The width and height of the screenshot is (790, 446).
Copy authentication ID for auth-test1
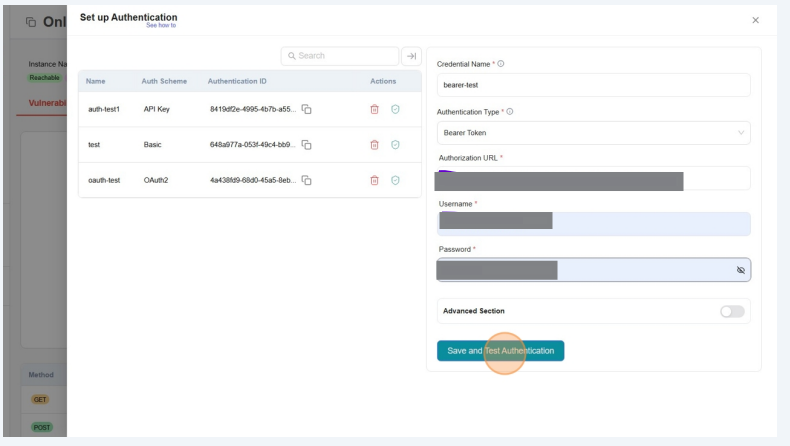307,109
